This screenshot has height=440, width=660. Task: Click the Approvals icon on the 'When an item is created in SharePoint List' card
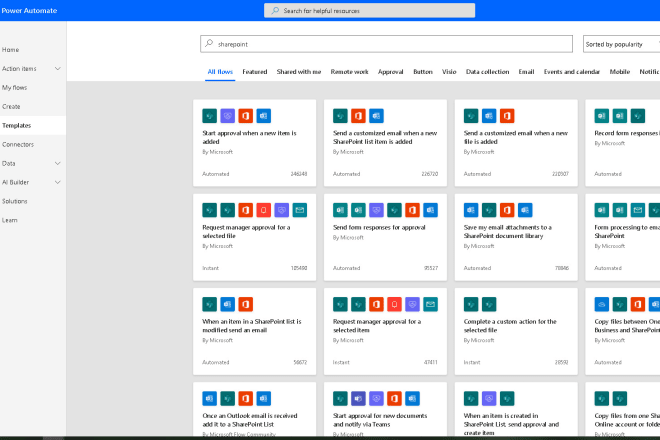click(489, 398)
